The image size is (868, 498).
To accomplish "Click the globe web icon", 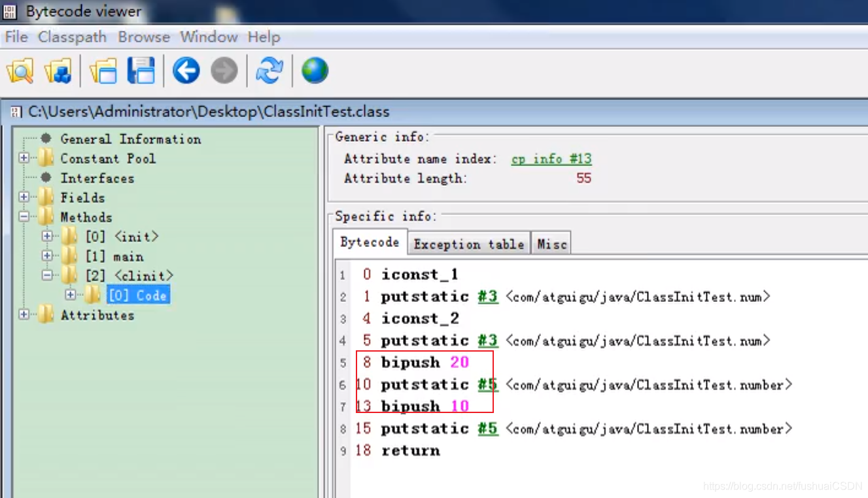I will point(315,71).
